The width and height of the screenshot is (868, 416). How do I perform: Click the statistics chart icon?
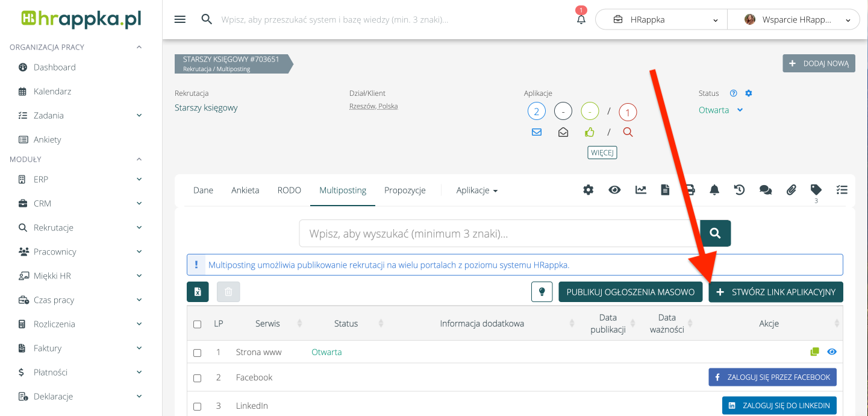pos(640,190)
